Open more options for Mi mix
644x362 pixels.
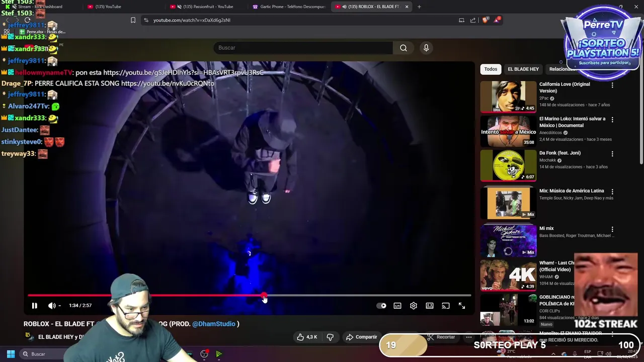[x=612, y=229]
